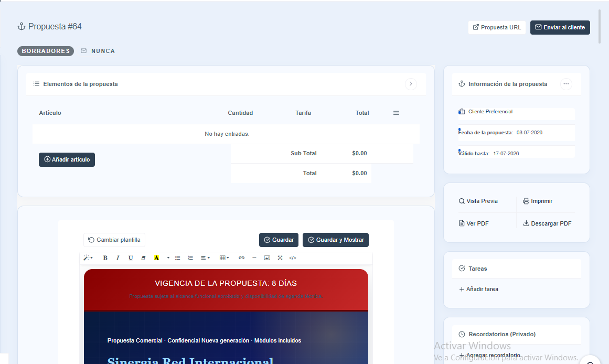609x364 pixels.
Task: Toggle italic formatting in the editor
Action: pos(117,258)
